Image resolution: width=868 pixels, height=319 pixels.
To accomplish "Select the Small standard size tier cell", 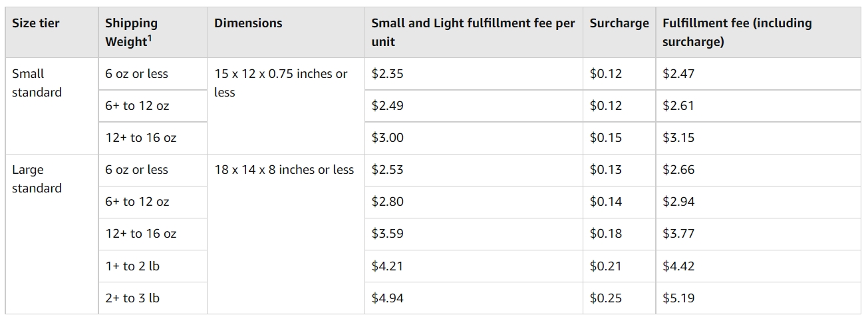I will coord(52,106).
